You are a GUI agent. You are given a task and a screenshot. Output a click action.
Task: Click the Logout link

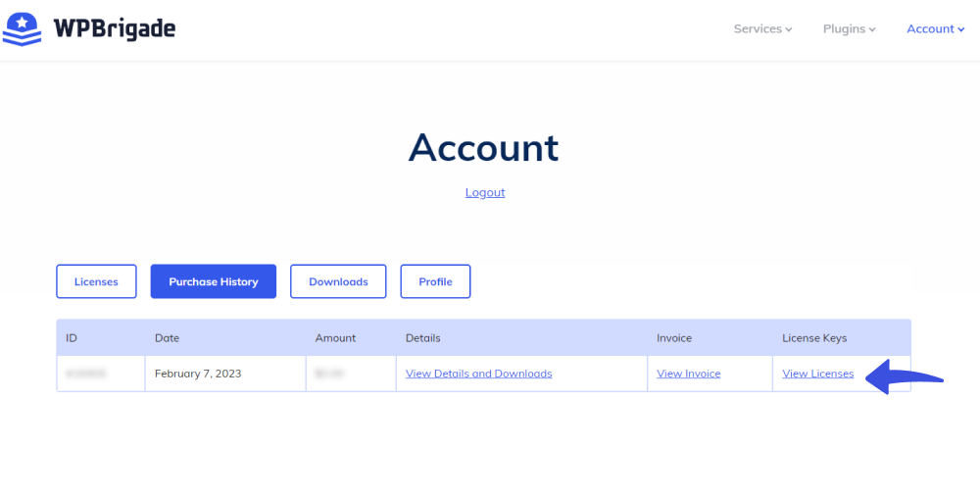(x=485, y=192)
